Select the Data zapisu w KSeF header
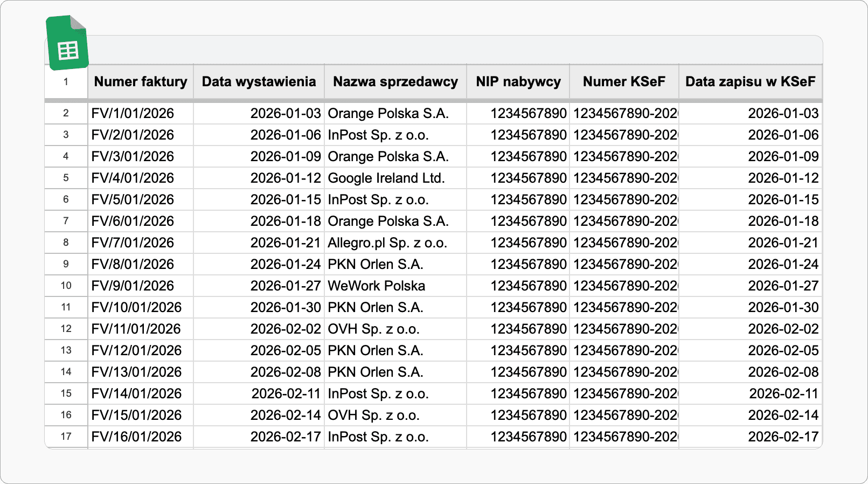The image size is (868, 484). click(x=751, y=81)
